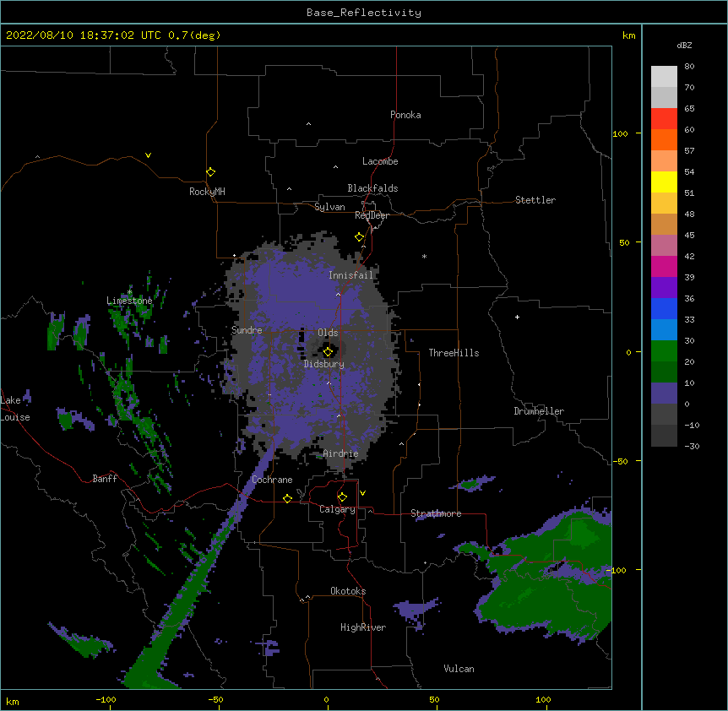Select the yellow 54 dBZ color swatch
This screenshot has width=728, height=711.
tap(664, 182)
